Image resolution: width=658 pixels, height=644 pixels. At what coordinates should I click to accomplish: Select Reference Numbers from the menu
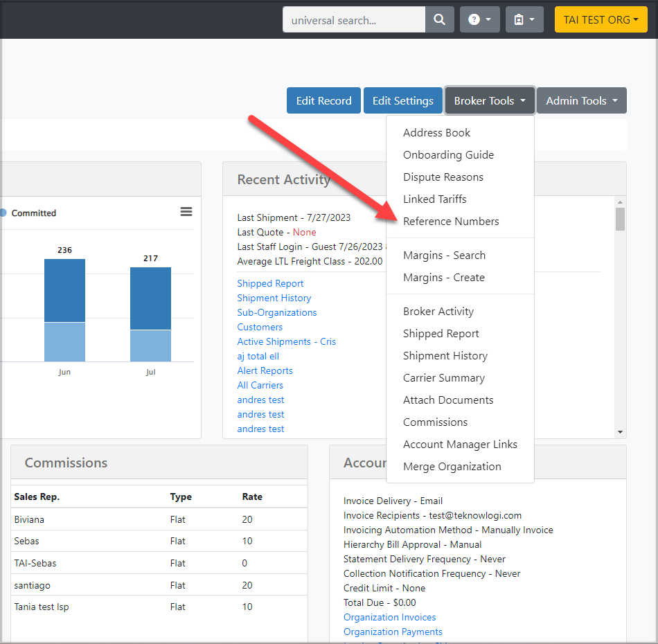pyautogui.click(x=451, y=222)
